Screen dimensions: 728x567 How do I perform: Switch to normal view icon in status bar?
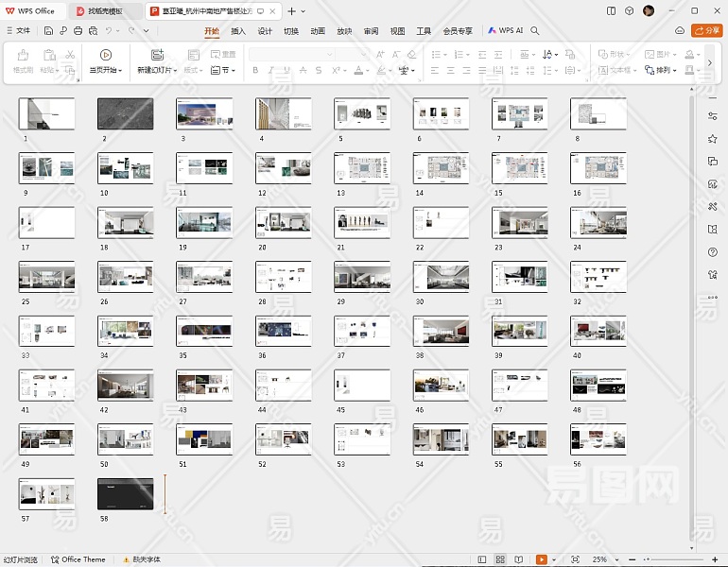pos(483,559)
